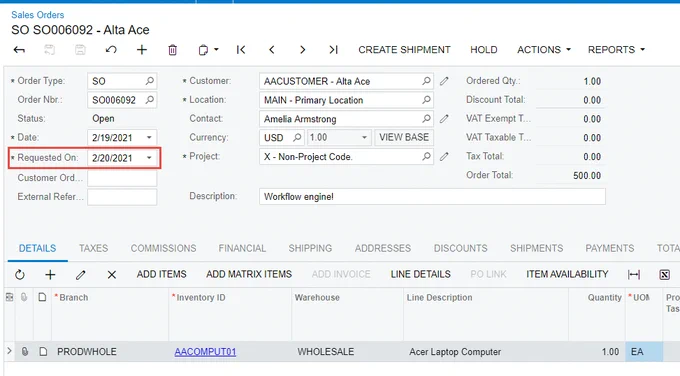Image resolution: width=680 pixels, height=376 pixels.
Task: Go to first record
Action: 241,50
